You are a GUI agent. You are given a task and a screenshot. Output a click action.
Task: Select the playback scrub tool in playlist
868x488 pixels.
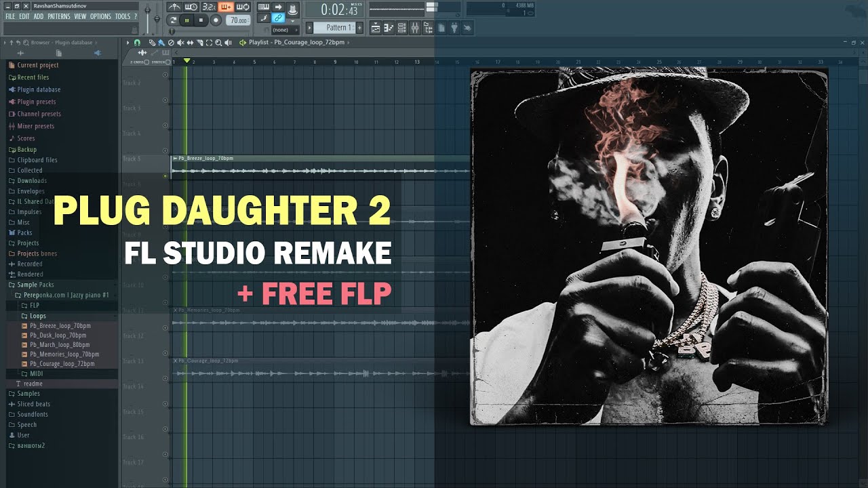228,42
